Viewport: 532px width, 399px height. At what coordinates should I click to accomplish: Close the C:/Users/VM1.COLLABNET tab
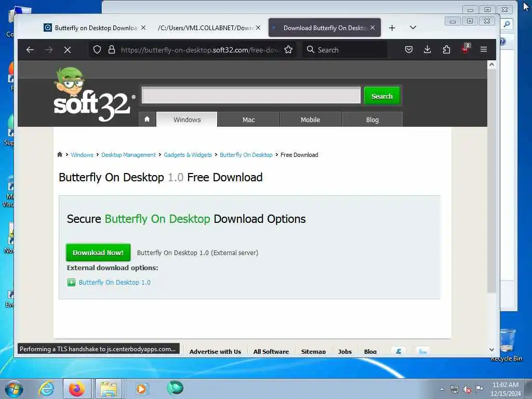(258, 28)
